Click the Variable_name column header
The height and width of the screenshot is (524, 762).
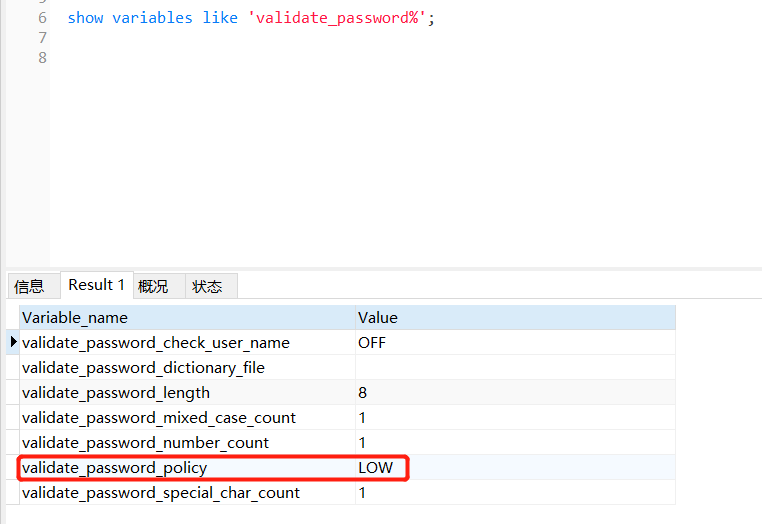point(187,317)
